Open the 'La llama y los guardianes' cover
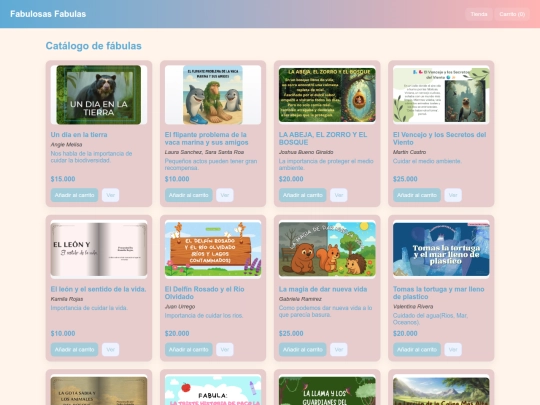Screen dimensions: 540x405 click(x=327, y=391)
